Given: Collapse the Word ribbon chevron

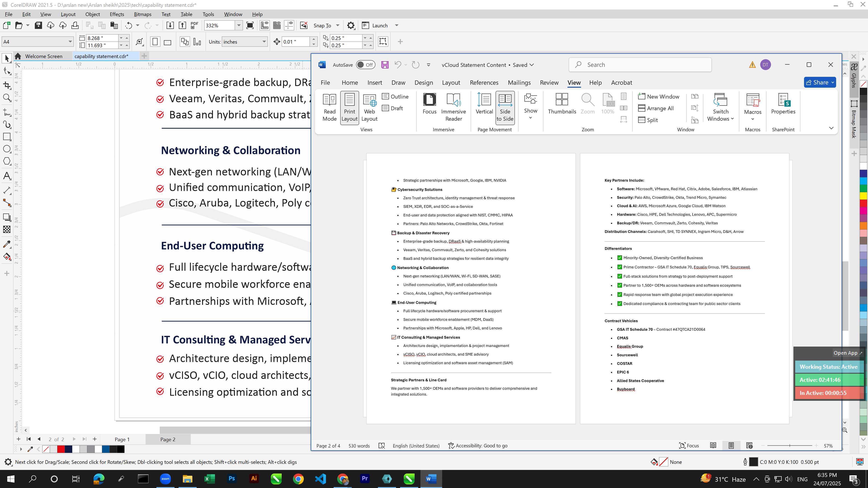Looking at the screenshot, I should 831,128.
